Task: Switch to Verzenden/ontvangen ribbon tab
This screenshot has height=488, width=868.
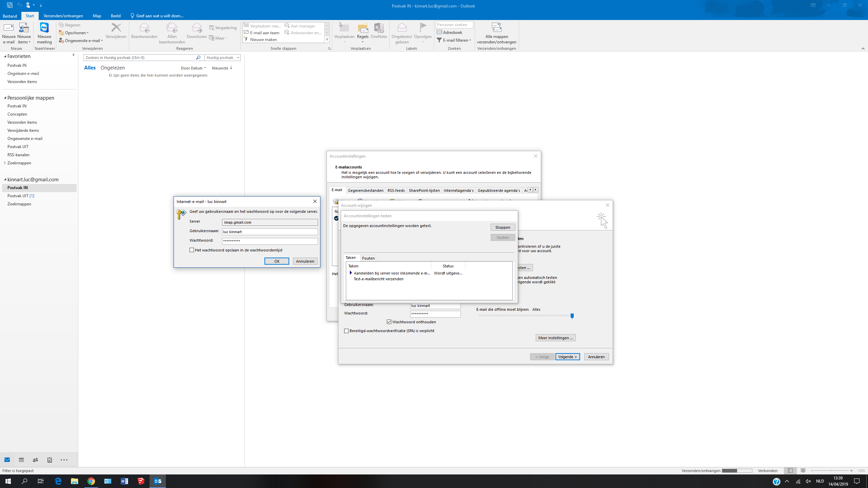Action: pos(63,16)
